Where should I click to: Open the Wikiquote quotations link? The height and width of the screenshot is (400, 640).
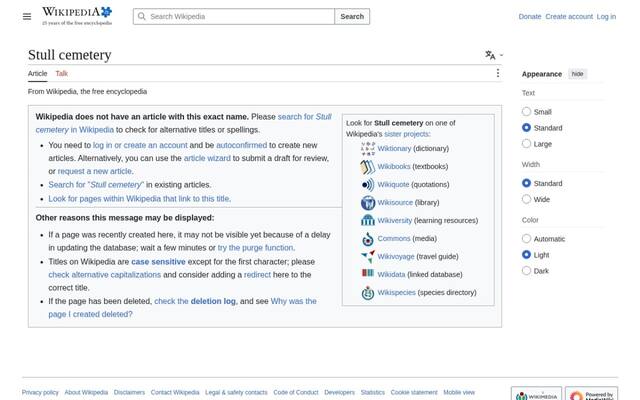[393, 184]
